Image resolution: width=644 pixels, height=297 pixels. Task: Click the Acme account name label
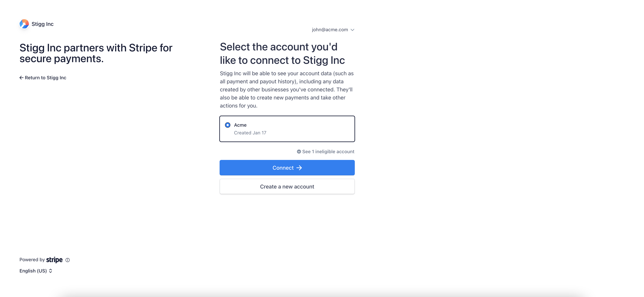click(240, 125)
